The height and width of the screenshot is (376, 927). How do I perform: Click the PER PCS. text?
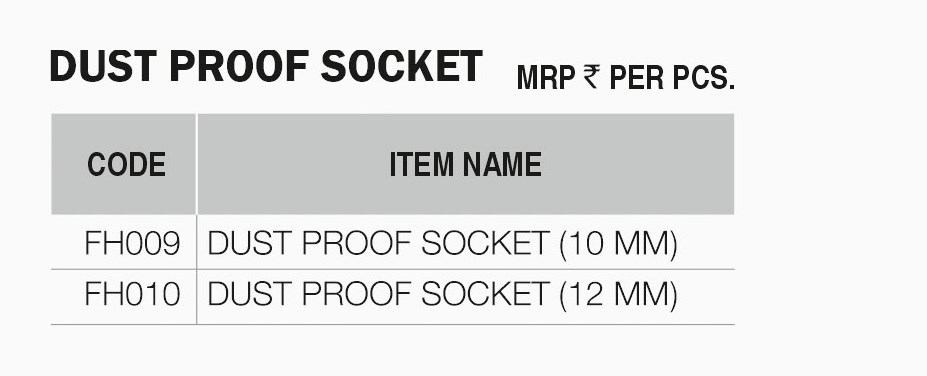(672, 77)
